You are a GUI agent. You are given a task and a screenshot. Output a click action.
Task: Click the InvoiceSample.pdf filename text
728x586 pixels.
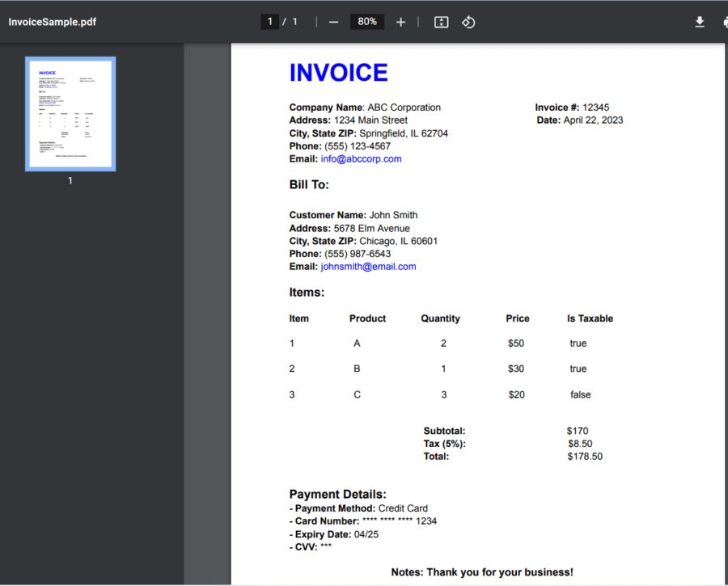click(52, 22)
